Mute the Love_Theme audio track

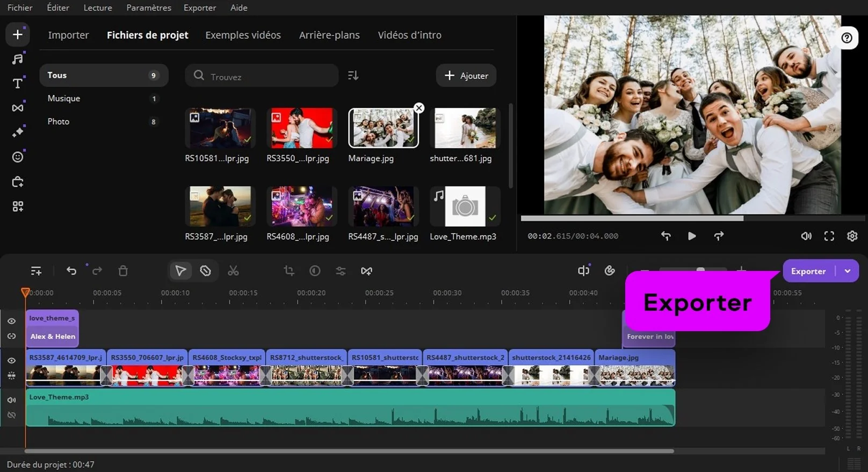click(x=11, y=400)
